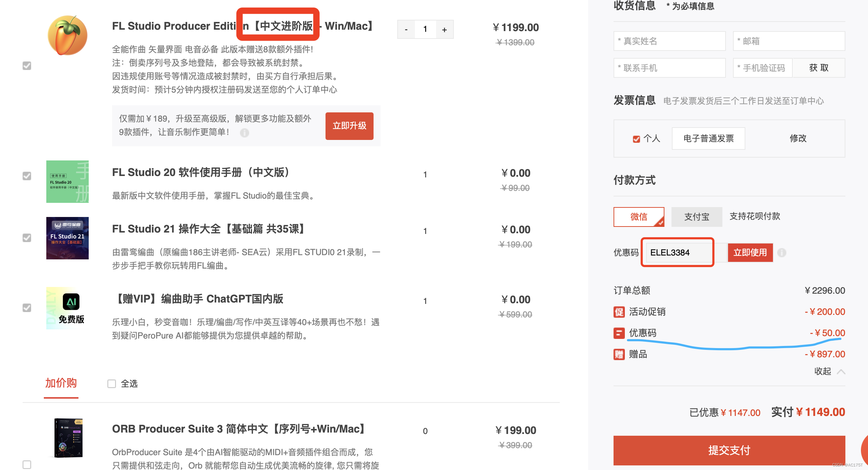Click the -¥200.00 promotion discount value
Image resolution: width=868 pixels, height=470 pixels.
point(825,312)
